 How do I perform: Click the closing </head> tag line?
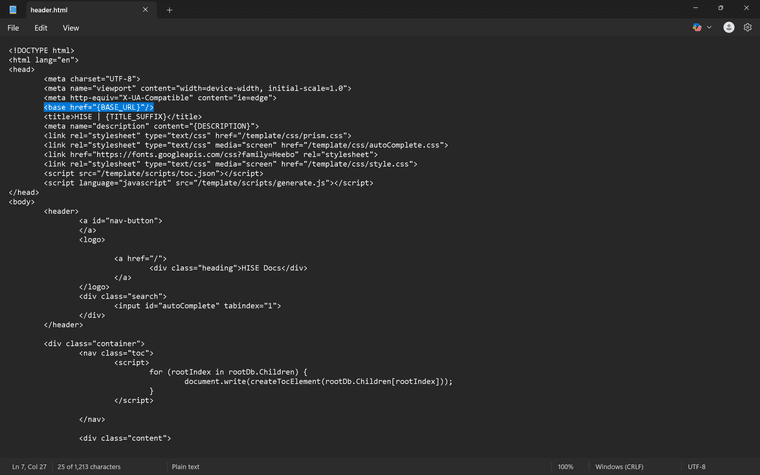(x=24, y=192)
